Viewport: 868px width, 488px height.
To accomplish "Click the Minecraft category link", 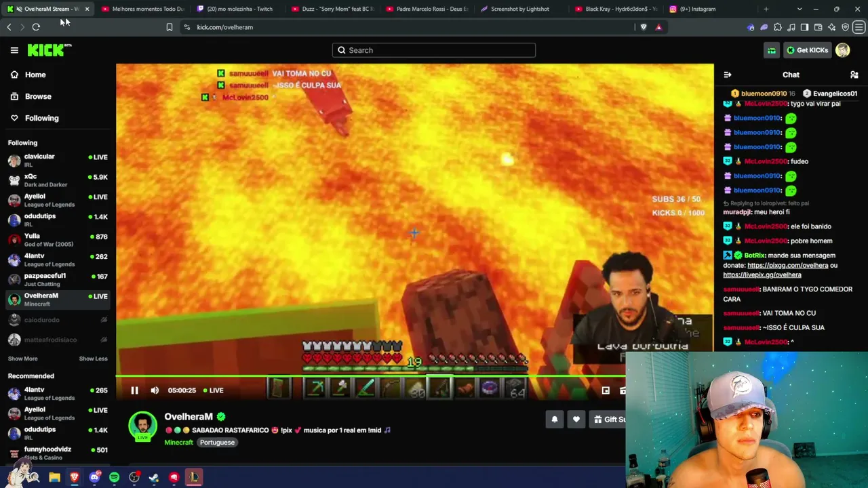I will [179, 443].
